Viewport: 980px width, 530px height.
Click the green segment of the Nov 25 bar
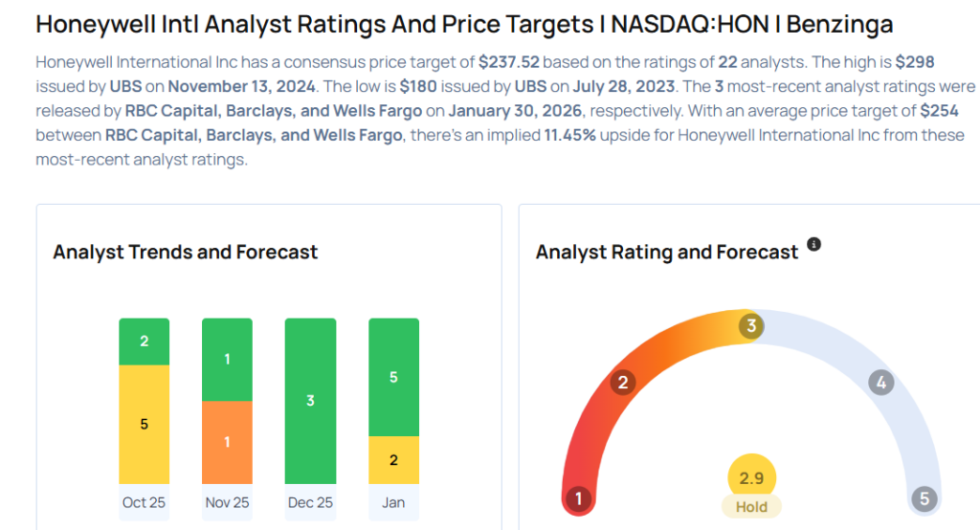pos(228,360)
